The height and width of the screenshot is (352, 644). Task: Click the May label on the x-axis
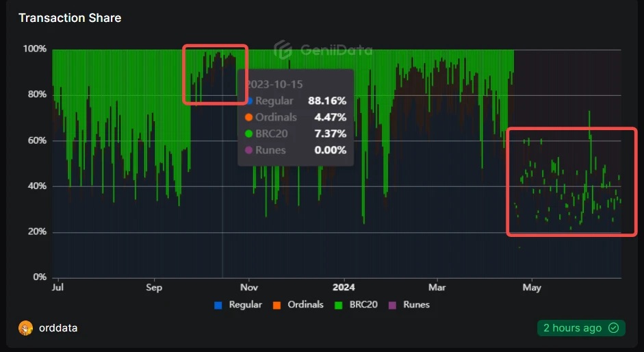(x=531, y=288)
